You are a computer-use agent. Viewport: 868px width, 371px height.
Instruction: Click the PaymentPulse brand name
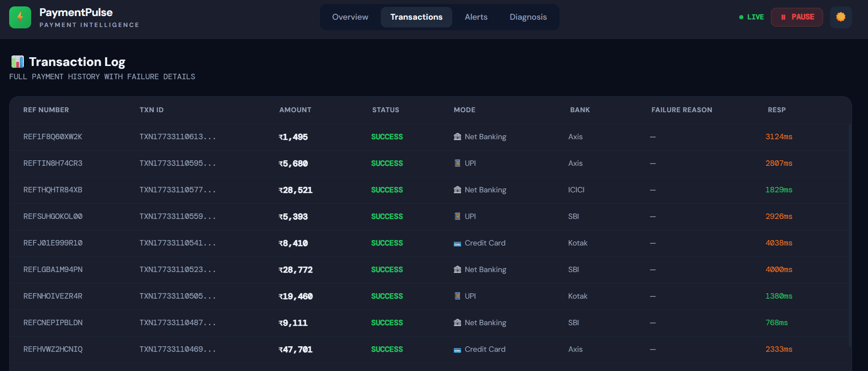pos(76,12)
